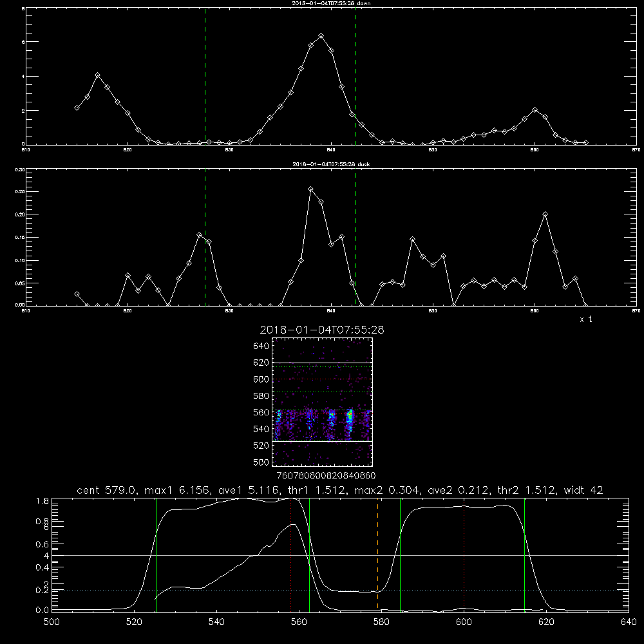Click the orange dashed center line in bottom plot
Image resolution: width=644 pixels, height=644 pixels.
tap(377, 554)
